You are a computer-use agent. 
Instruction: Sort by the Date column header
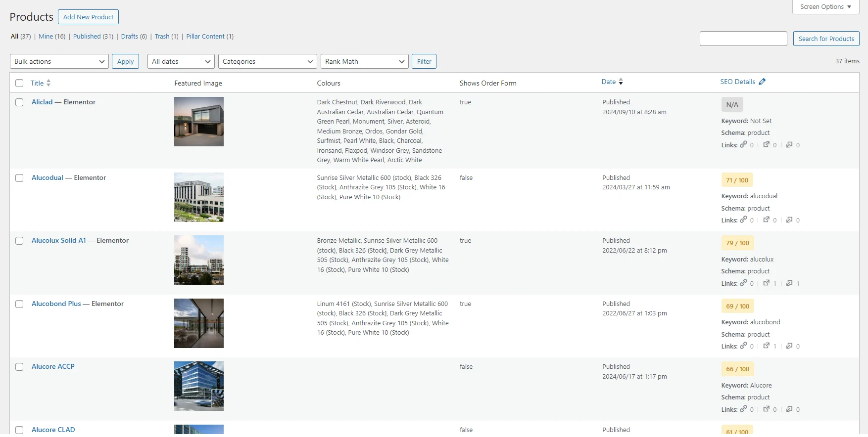(609, 82)
